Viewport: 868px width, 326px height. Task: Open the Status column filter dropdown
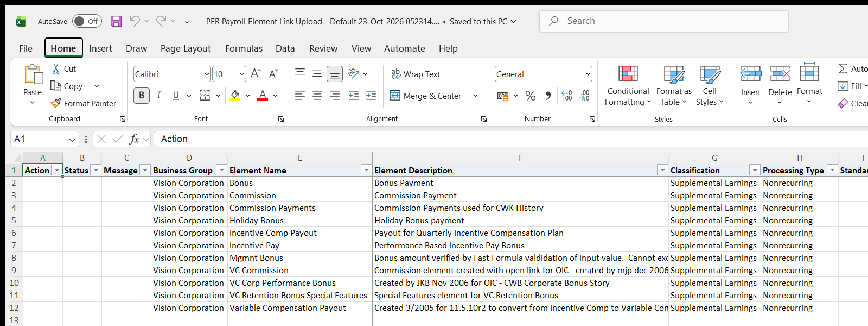[x=95, y=170]
